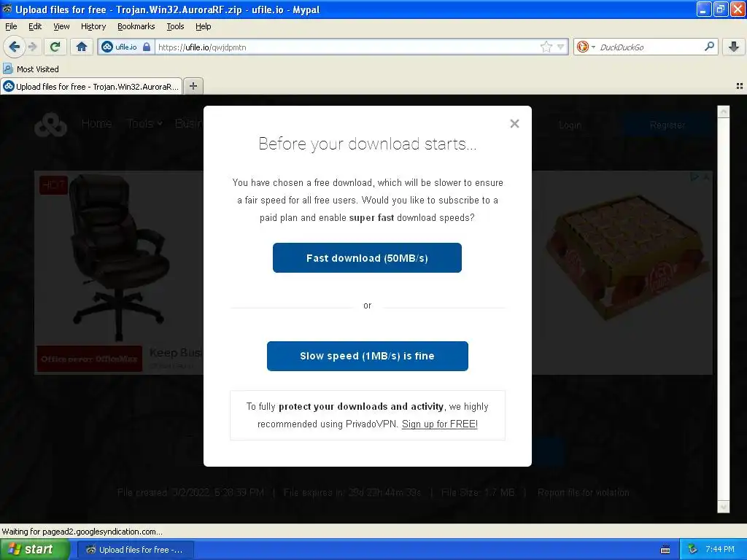This screenshot has height=560, width=747.
Task: Select the Mypal taskbar window button
Action: click(135, 550)
